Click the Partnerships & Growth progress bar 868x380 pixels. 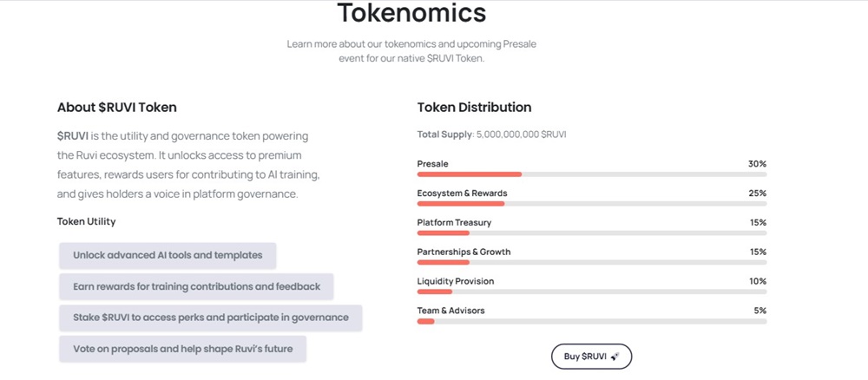[591, 262]
